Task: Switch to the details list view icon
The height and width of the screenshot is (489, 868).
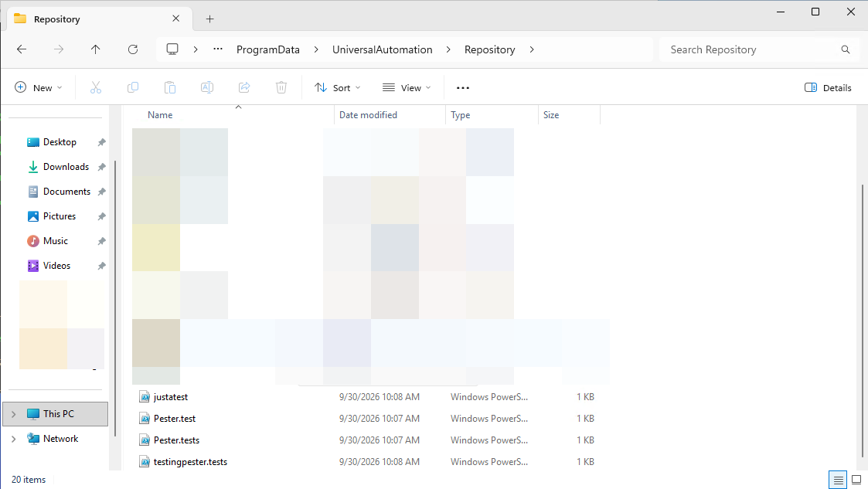Action: tap(838, 480)
